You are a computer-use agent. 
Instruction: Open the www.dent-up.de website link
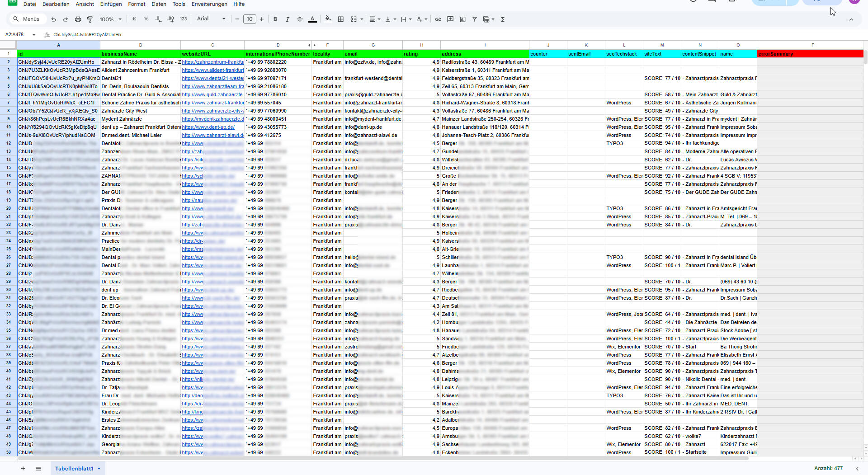(x=208, y=127)
